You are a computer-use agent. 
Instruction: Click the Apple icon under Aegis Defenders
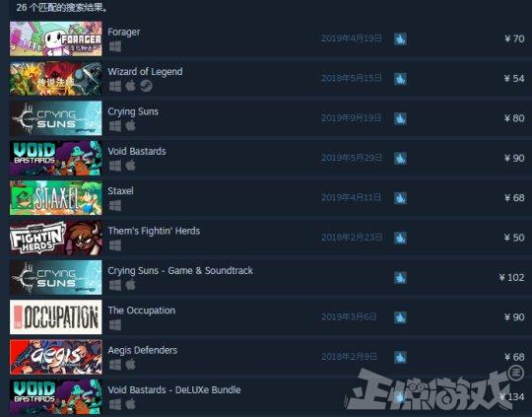pyautogui.click(x=131, y=365)
